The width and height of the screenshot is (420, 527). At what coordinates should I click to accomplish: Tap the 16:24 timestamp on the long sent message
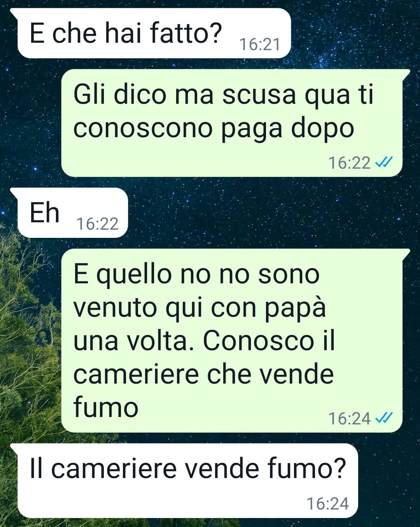[349, 418]
